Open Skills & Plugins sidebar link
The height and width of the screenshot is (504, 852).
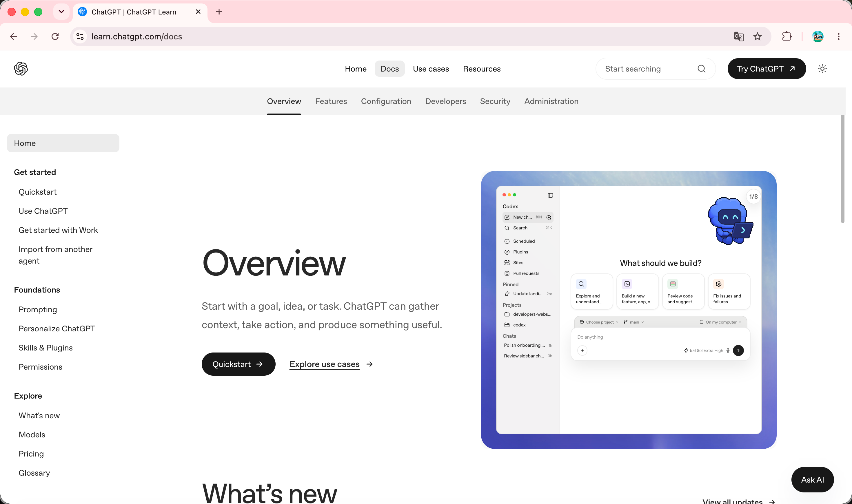pyautogui.click(x=45, y=348)
